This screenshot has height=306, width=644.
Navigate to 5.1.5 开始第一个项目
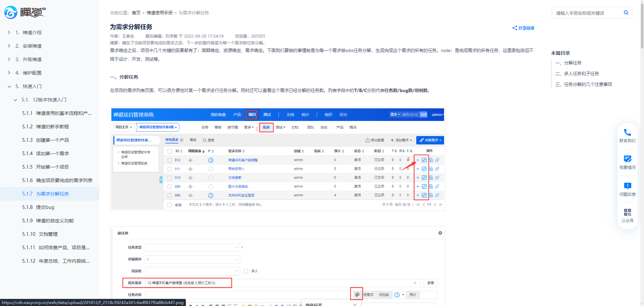pyautogui.click(x=46, y=167)
